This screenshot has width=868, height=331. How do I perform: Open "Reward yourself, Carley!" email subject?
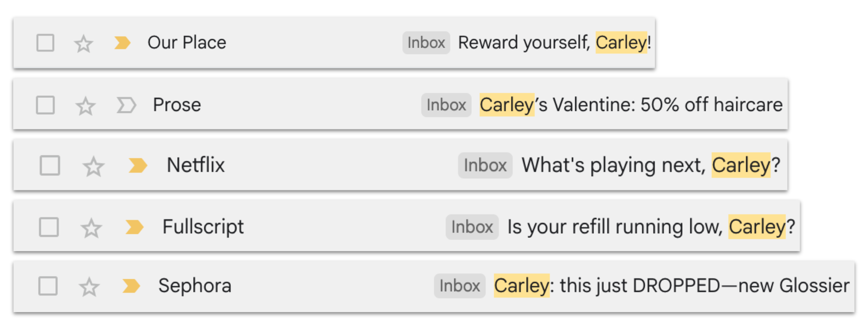click(555, 42)
